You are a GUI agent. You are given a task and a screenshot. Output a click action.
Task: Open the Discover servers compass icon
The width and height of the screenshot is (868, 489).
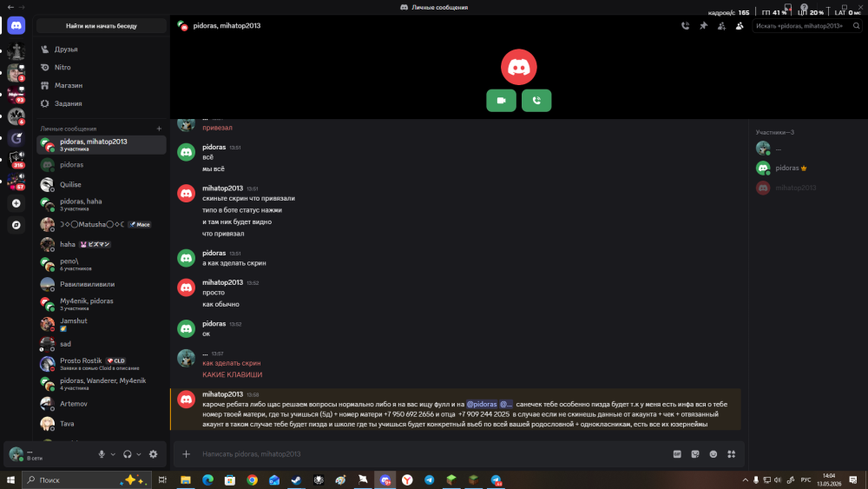coord(16,225)
